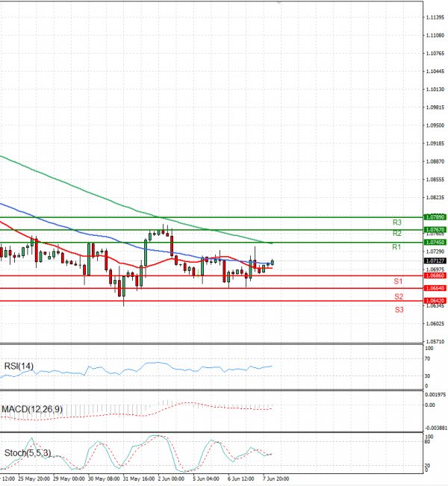Select the 1.06860 support price tag
448x486 pixels.
click(435, 275)
